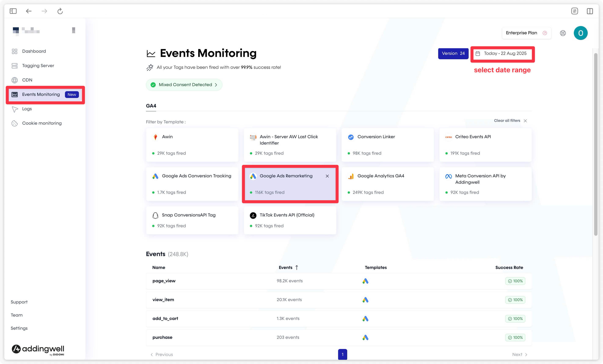Go forward with the right arrow
The image size is (603, 364).
tap(44, 11)
